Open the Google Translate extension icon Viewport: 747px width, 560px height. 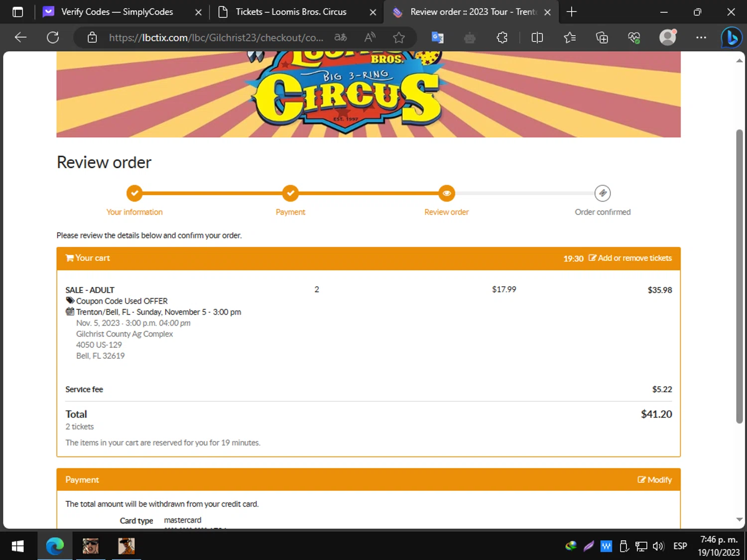point(437,37)
